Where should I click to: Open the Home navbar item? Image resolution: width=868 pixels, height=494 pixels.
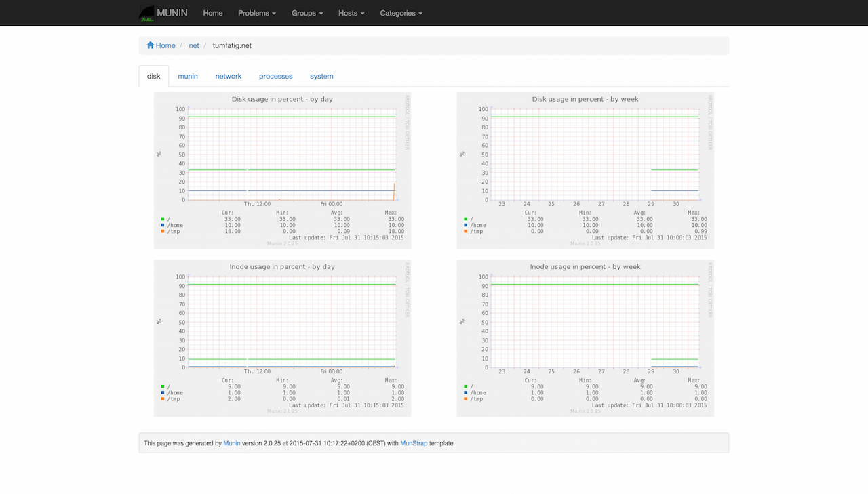click(x=213, y=13)
